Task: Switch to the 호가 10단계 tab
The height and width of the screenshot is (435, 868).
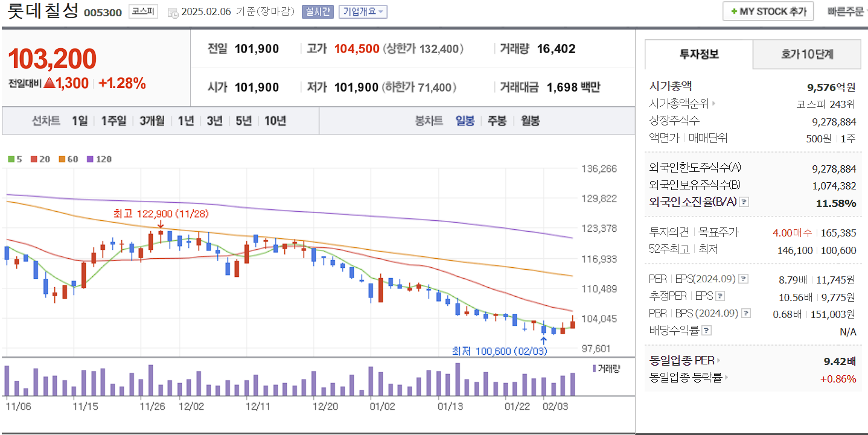Action: coord(806,54)
